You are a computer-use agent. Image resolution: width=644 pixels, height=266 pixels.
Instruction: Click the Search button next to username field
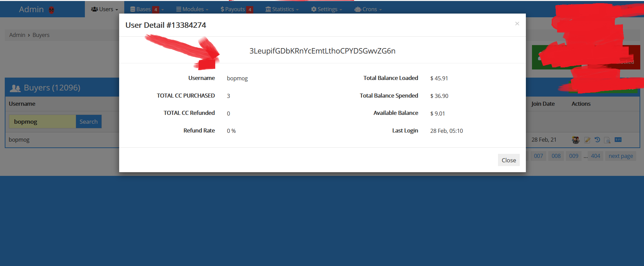(89, 122)
